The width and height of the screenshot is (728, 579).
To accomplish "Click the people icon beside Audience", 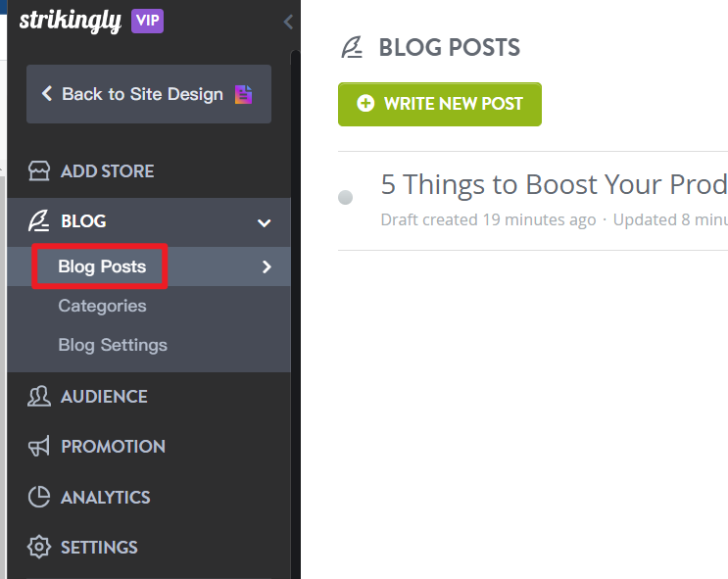I will coord(39,397).
